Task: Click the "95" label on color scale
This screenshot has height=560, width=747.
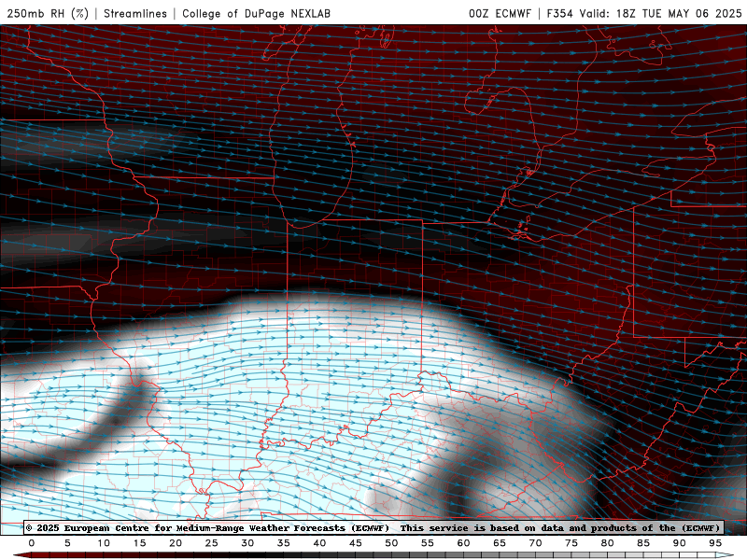Action: click(715, 543)
